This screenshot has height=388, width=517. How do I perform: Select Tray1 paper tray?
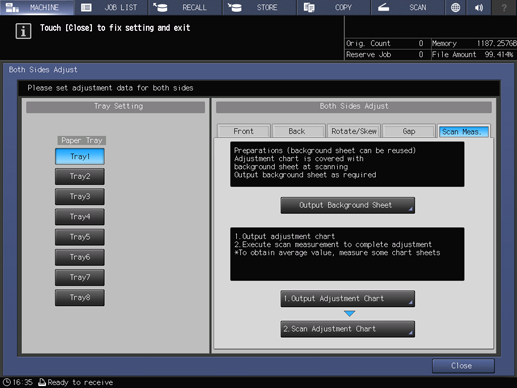coord(80,156)
